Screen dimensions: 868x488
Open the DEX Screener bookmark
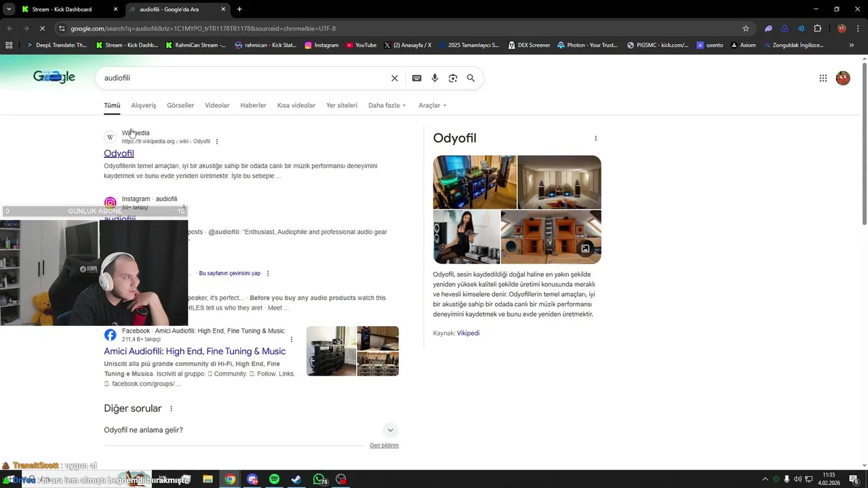point(529,45)
